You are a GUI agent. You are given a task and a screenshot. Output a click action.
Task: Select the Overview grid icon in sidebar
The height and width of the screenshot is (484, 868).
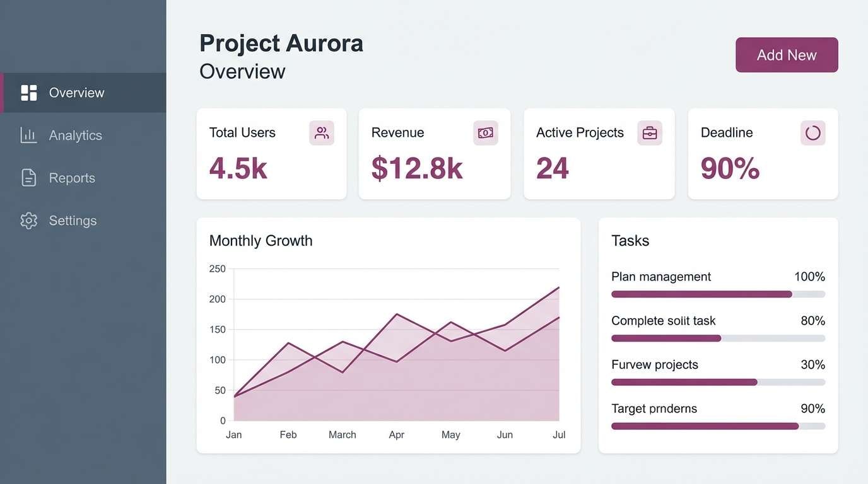[28, 92]
